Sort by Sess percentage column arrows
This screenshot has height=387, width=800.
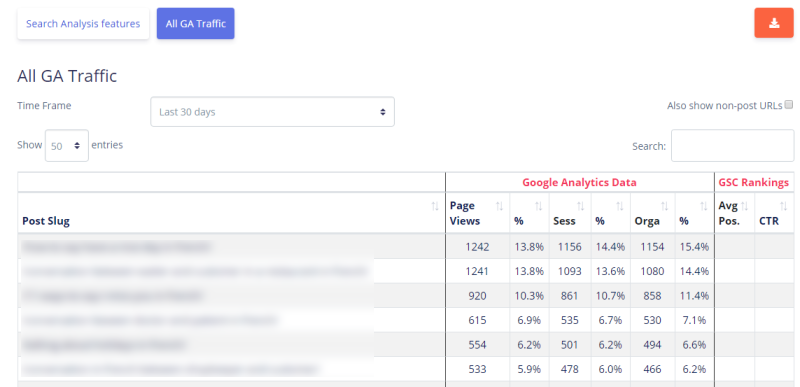click(619, 206)
